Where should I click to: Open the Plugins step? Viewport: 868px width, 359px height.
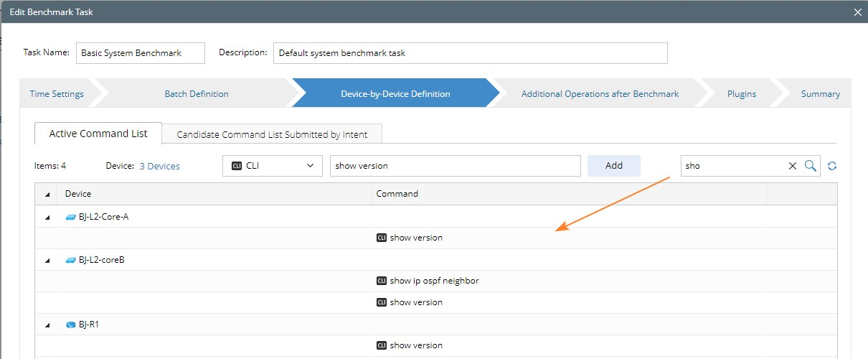(x=741, y=94)
